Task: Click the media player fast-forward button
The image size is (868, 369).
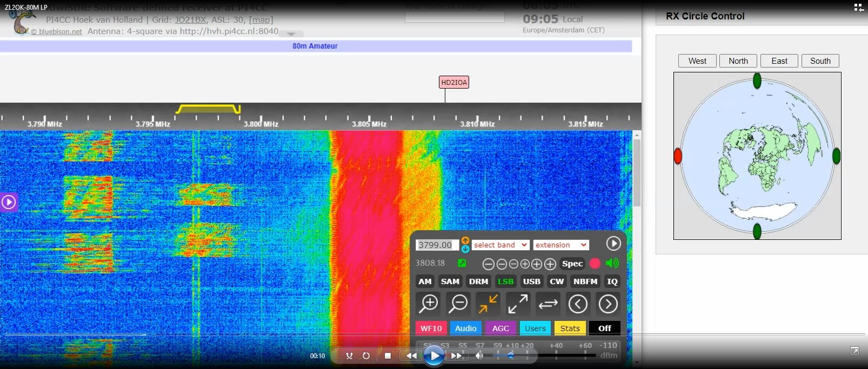Action: click(457, 355)
